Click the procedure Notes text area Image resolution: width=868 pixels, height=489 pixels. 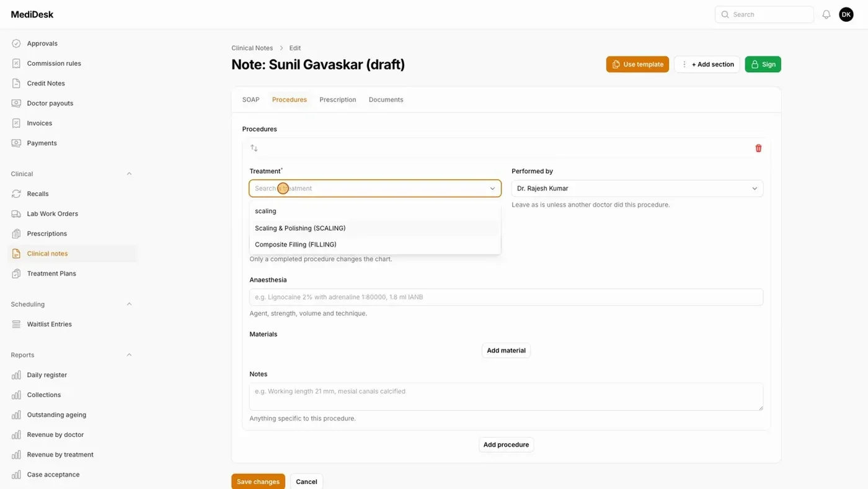506,397
